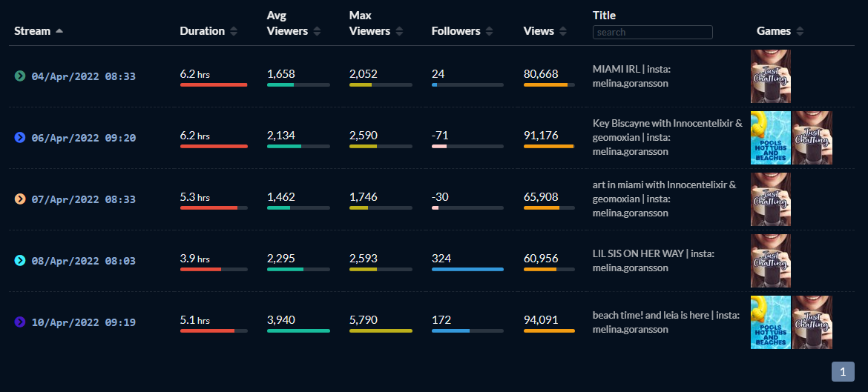Open the blue arrow icon for 06/Apr/2022 stream
Viewport: 868px width, 392px height.
(20, 138)
